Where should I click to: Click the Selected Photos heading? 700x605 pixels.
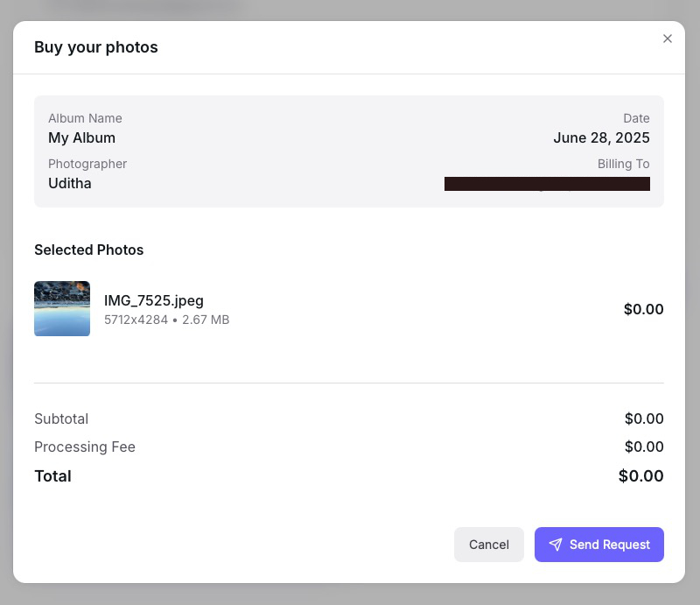pos(88,250)
